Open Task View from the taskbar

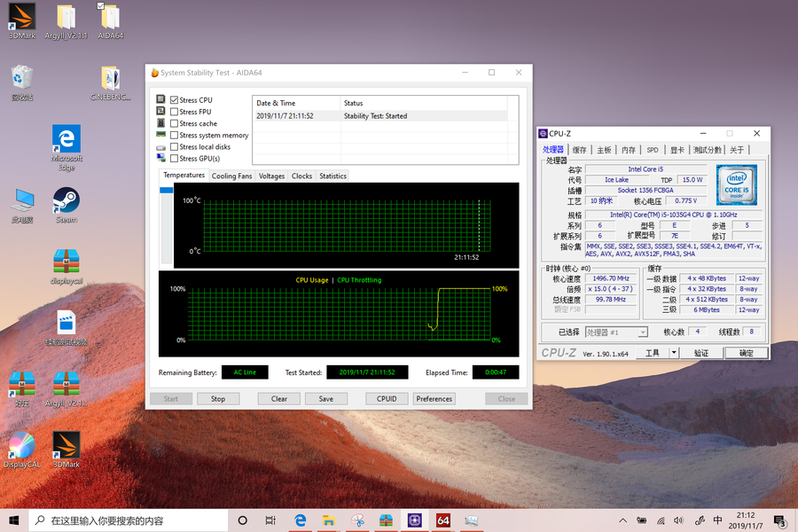coord(270,520)
